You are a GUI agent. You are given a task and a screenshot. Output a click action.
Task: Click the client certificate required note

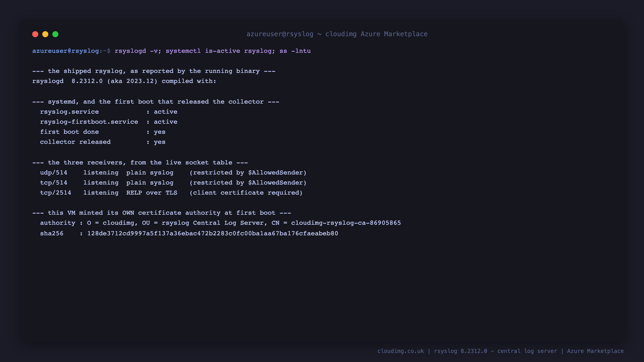pos(246,193)
